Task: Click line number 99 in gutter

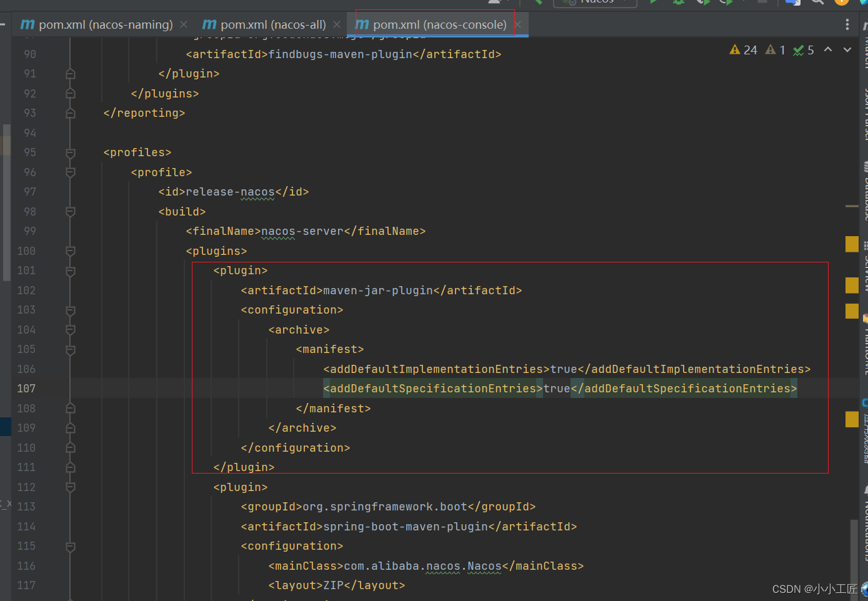Action: click(x=29, y=231)
